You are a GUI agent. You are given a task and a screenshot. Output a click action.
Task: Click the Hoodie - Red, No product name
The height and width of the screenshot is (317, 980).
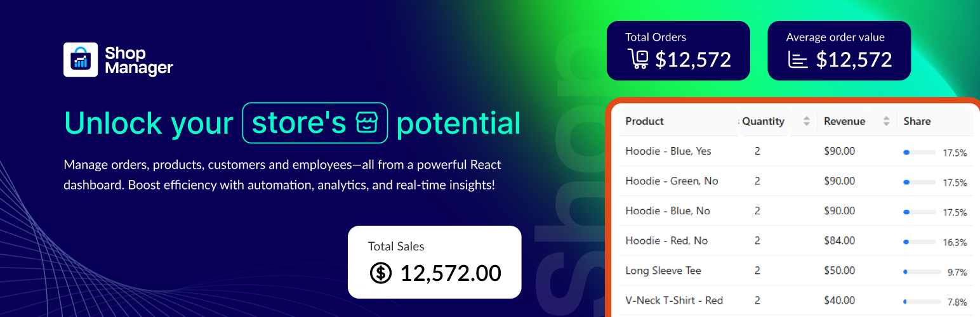[666, 241]
